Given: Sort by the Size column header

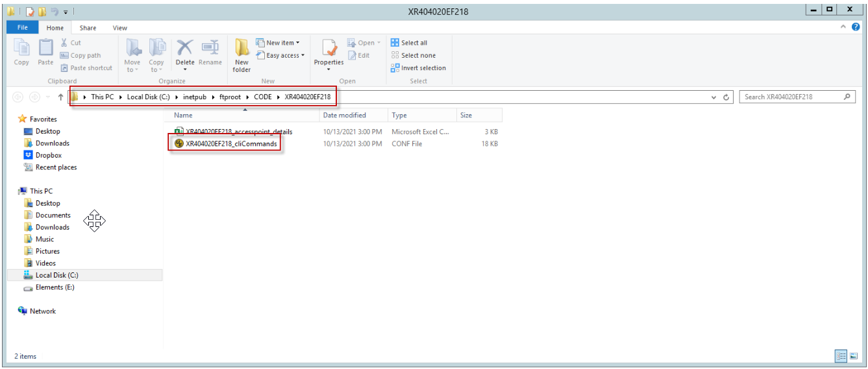Looking at the screenshot, I should 479,115.
